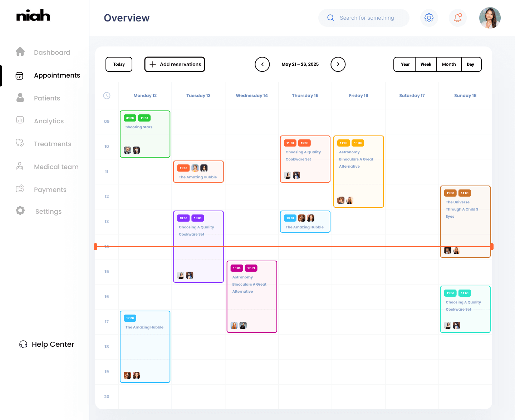Screen dimensions: 515x420
Task: Click the Today button
Action: pos(119,64)
